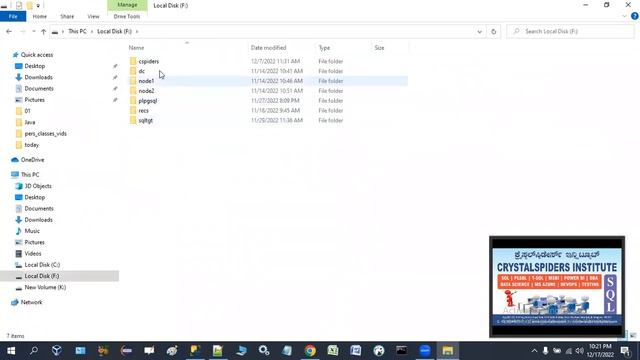Focus the Search Local Disk (F:) box

pyautogui.click(x=571, y=31)
